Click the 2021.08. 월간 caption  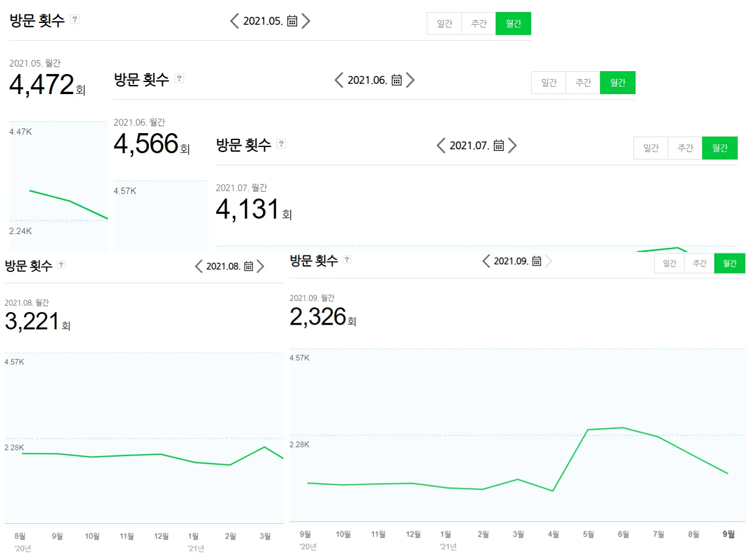(27, 303)
